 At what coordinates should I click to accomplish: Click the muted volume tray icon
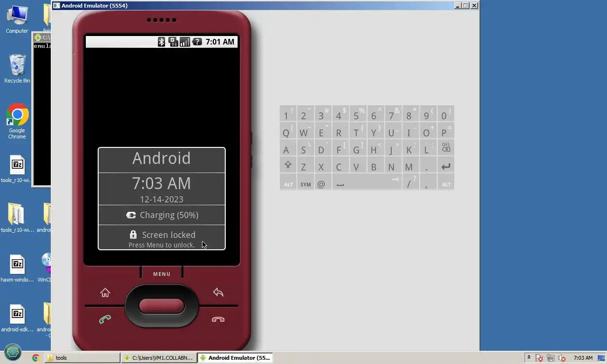coord(562,358)
